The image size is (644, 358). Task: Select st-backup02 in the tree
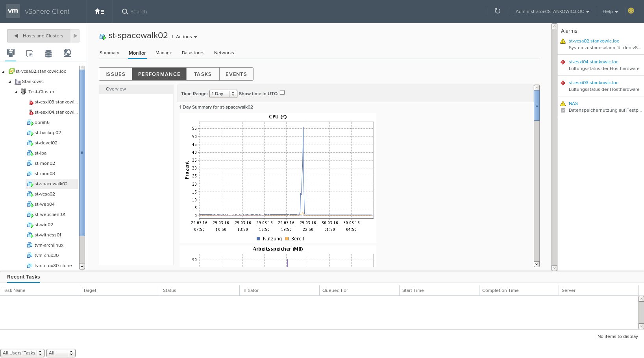click(48, 133)
